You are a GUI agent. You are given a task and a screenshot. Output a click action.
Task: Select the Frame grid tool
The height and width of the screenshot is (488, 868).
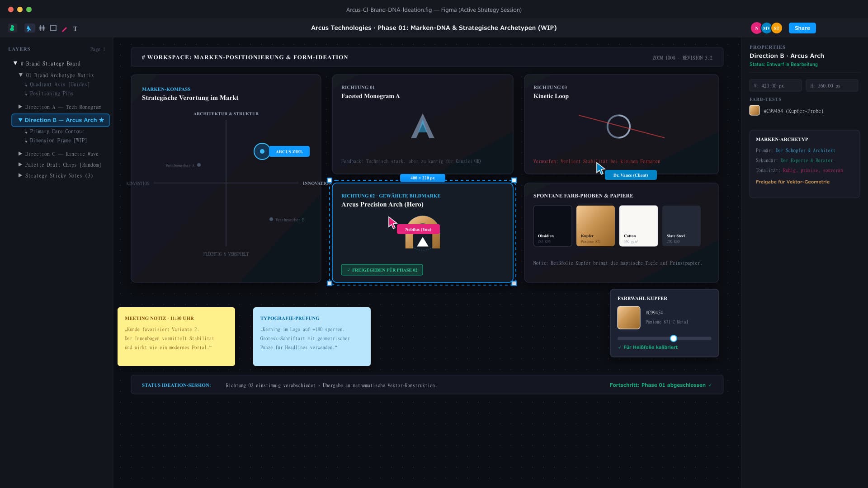pos(42,28)
